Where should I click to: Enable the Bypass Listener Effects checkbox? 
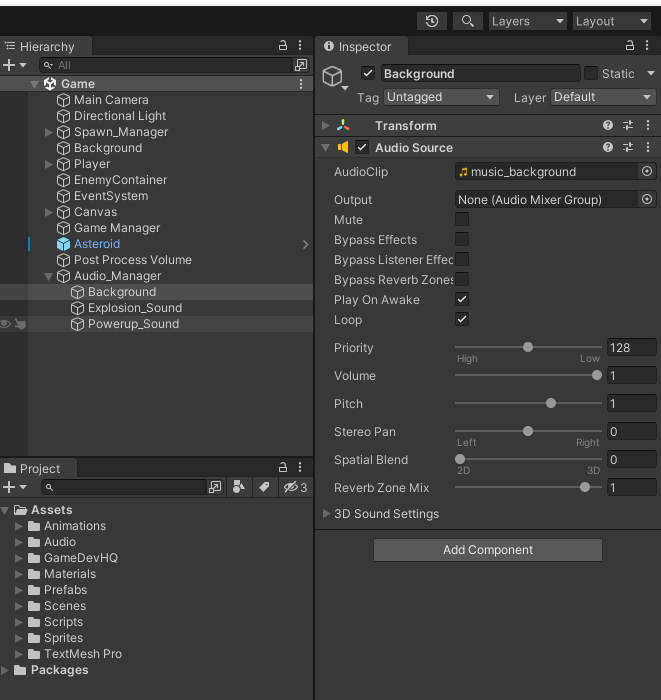coord(462,259)
